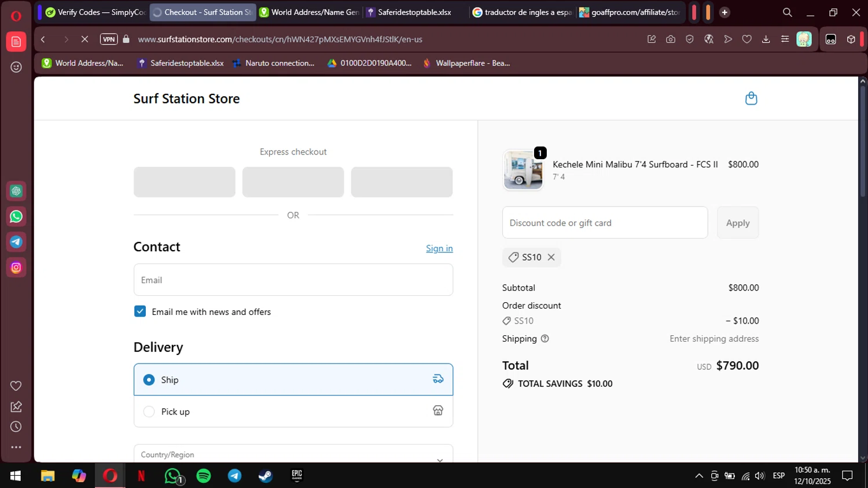Screen dimensions: 868x488
Task: Open a new tab with plus button
Action: (x=724, y=12)
